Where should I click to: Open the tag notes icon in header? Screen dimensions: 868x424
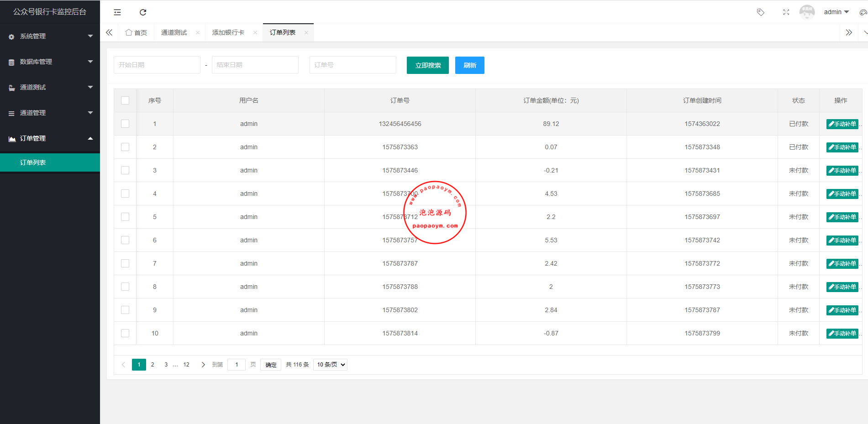click(760, 12)
